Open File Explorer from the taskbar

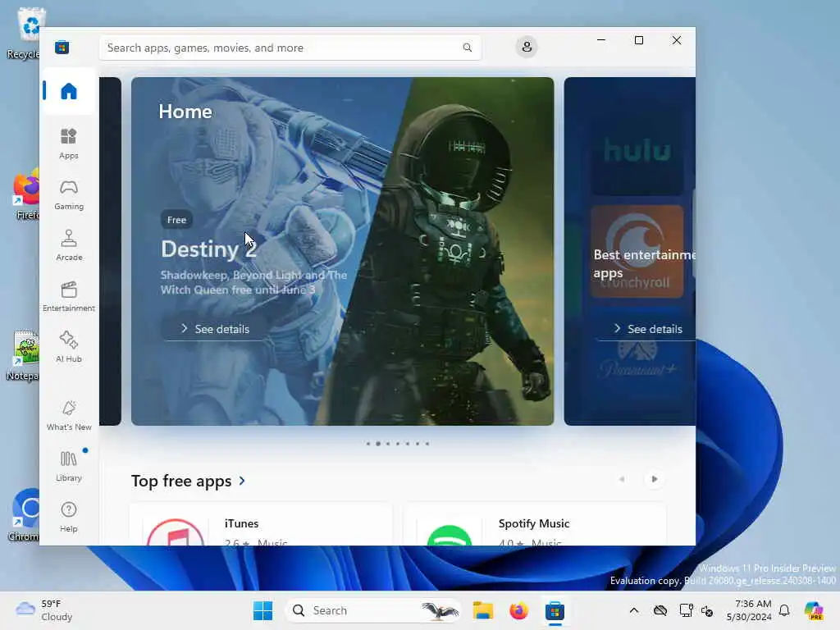tap(482, 610)
